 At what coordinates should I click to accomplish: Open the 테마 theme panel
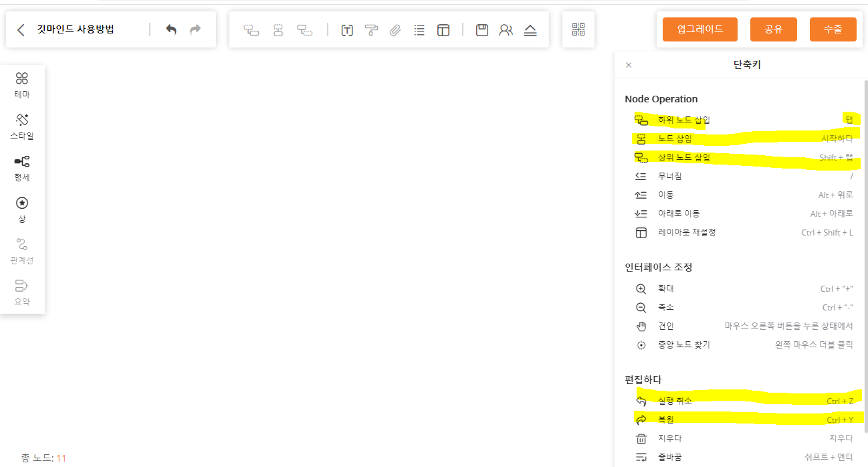click(x=22, y=86)
